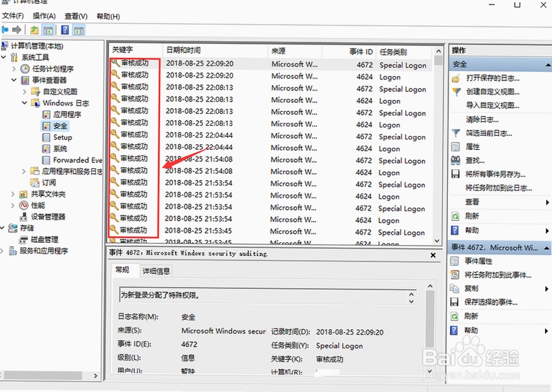The image size is (552, 392).
Task: Select 订阅 in the tree
Action: tap(48, 182)
